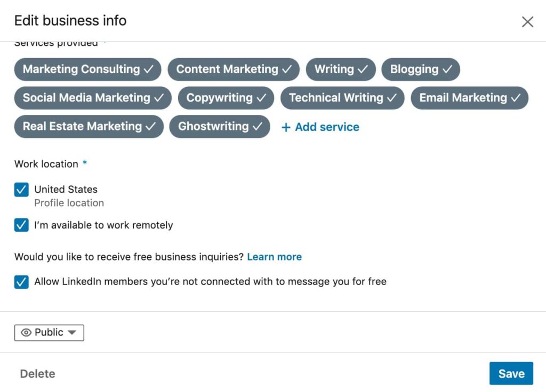
Task: Toggle Real Estate Marketing service chip
Action: click(89, 127)
